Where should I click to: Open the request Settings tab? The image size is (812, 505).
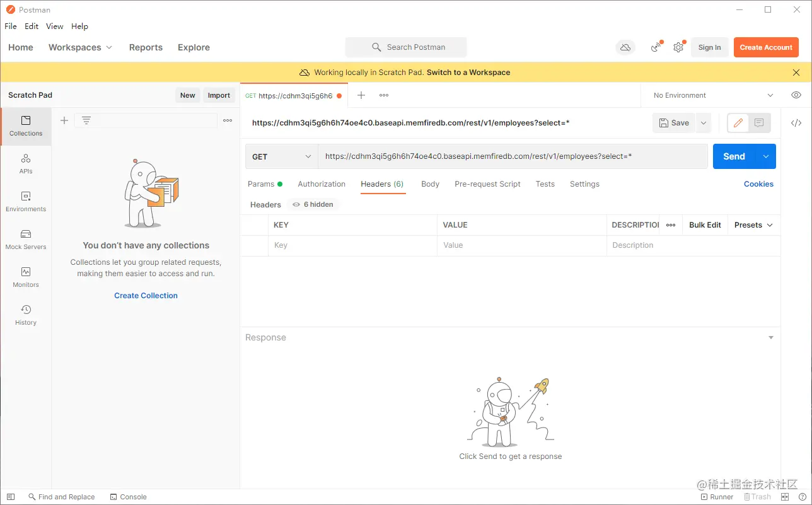click(584, 184)
